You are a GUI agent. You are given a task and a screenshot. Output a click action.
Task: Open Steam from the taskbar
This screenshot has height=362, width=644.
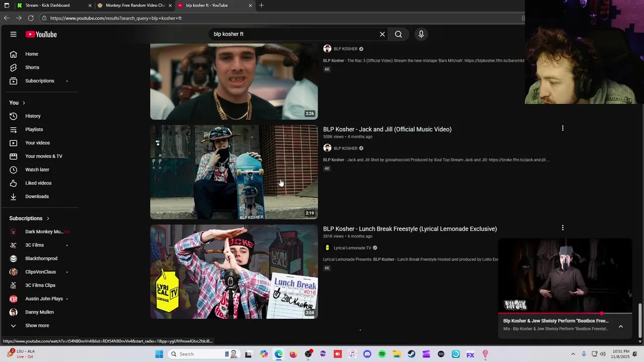(x=412, y=354)
